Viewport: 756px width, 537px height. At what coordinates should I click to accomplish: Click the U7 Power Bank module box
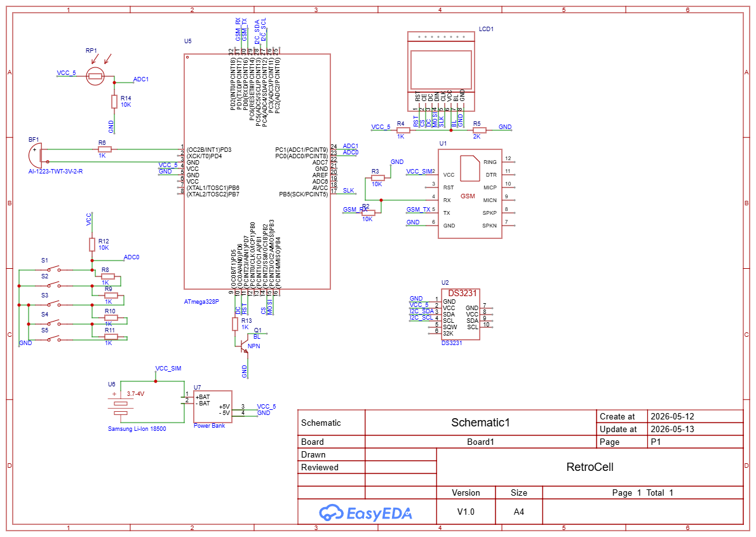(x=213, y=406)
